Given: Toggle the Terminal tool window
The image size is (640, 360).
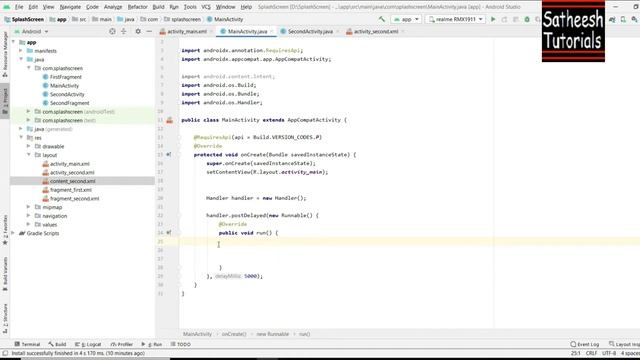Looking at the screenshot, I should (x=27, y=344).
